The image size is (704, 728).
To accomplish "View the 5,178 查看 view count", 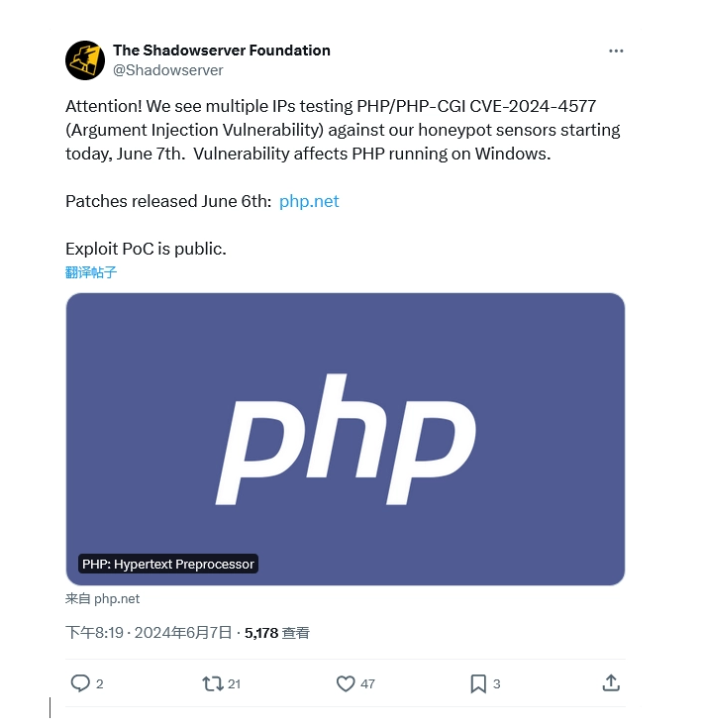I will click(x=277, y=633).
